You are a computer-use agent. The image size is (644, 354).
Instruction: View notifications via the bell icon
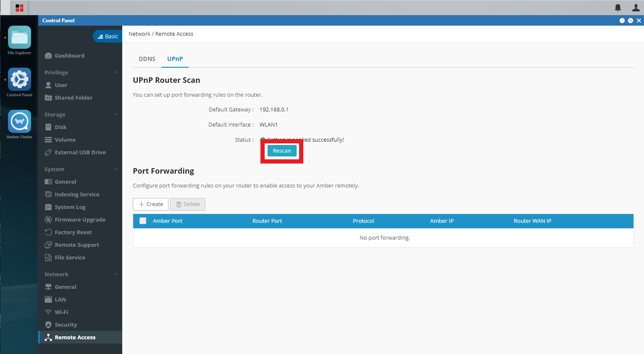click(618, 8)
